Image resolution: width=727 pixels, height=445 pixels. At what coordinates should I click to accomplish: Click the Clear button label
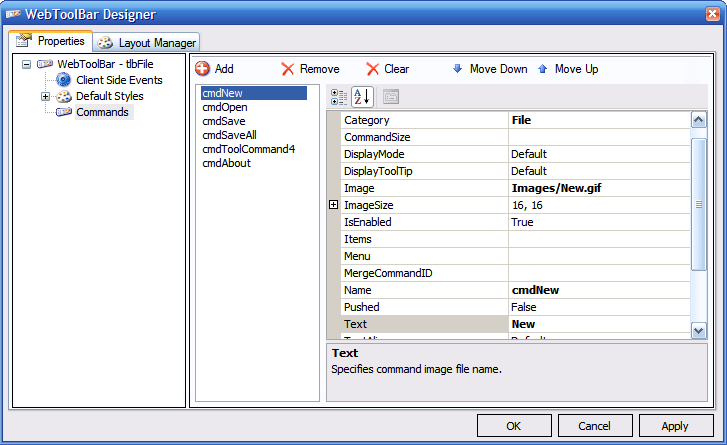point(396,69)
